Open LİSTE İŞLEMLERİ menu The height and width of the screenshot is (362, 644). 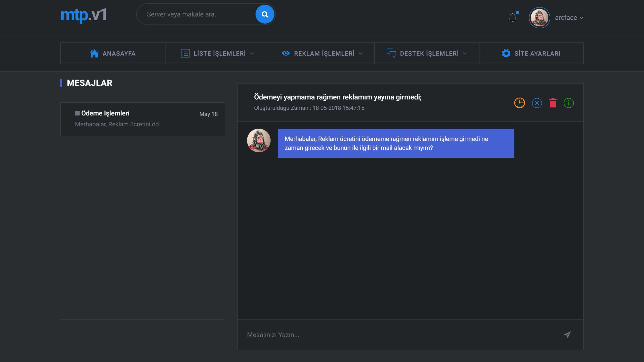coord(218,53)
